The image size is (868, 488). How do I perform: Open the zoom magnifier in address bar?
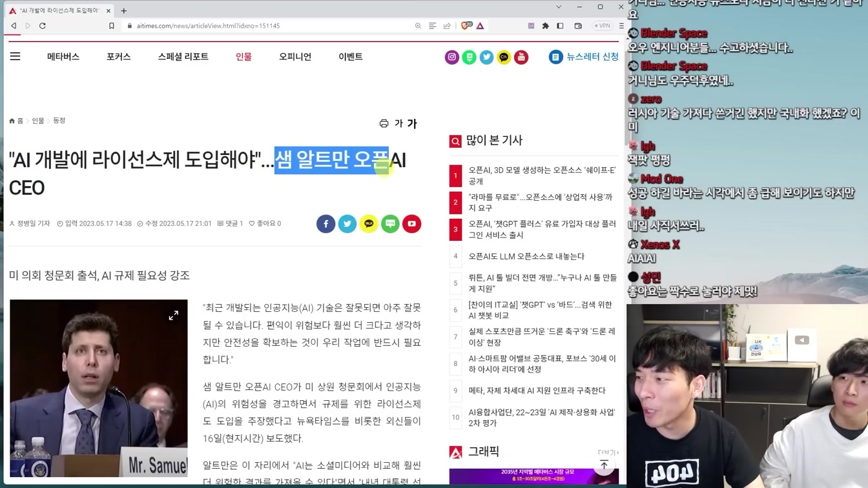coord(418,26)
